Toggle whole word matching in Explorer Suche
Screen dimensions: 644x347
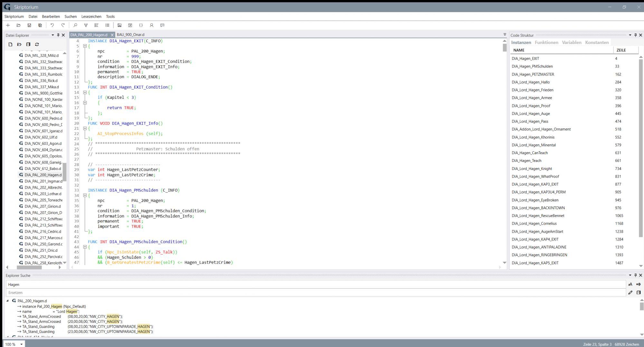point(639,284)
